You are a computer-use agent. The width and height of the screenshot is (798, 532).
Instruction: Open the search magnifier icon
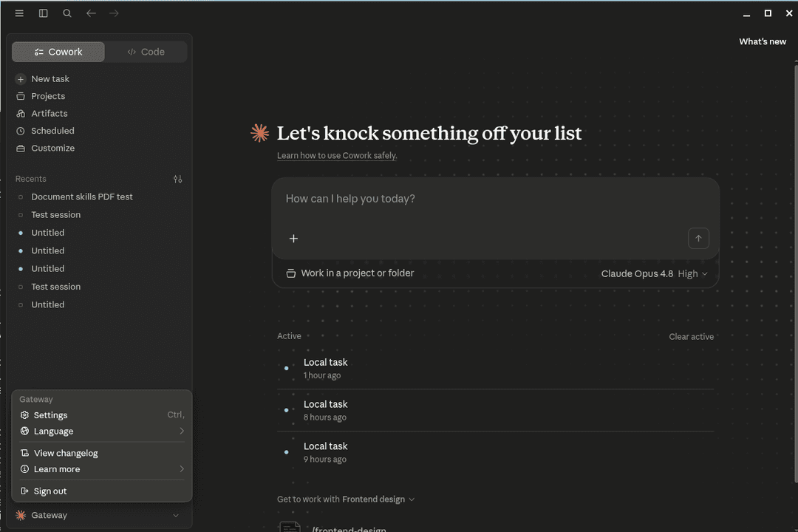tap(67, 13)
